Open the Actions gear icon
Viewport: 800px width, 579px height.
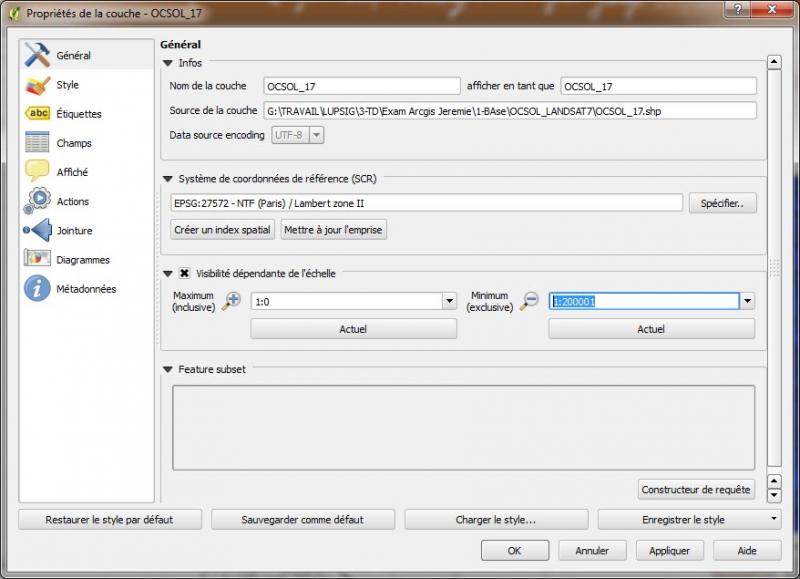tap(38, 201)
